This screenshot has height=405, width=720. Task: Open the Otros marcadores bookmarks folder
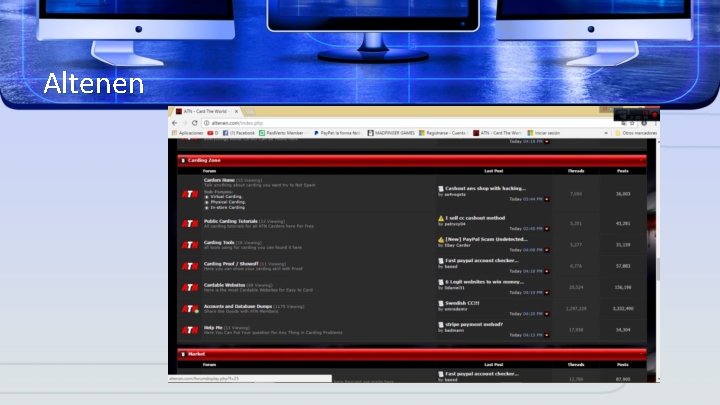pos(636,133)
